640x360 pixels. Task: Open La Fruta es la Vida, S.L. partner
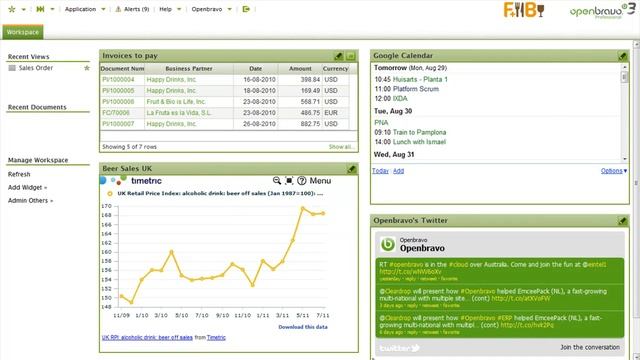tap(179, 113)
